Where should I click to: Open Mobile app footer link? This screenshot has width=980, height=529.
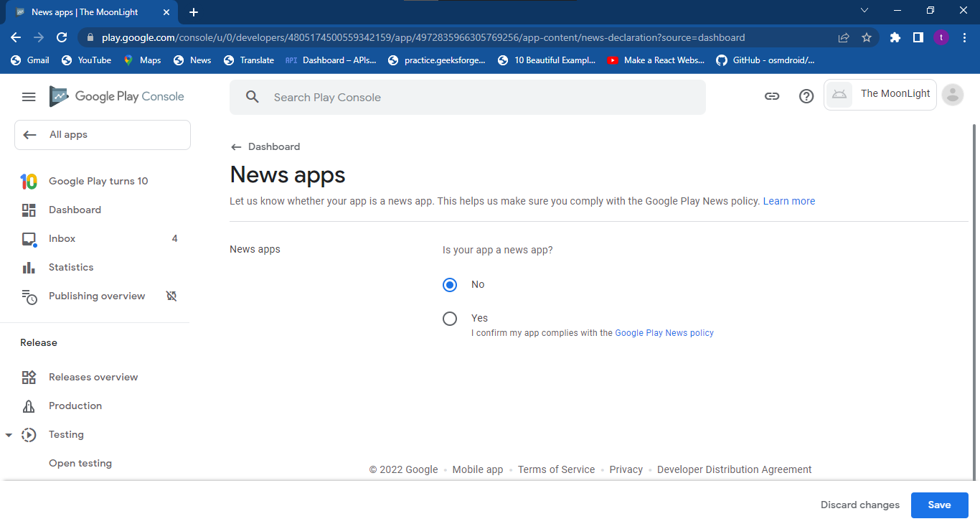click(x=478, y=469)
